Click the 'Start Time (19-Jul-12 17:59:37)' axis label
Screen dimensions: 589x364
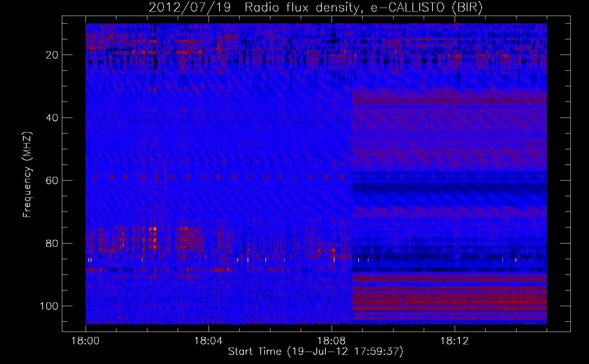(x=316, y=352)
